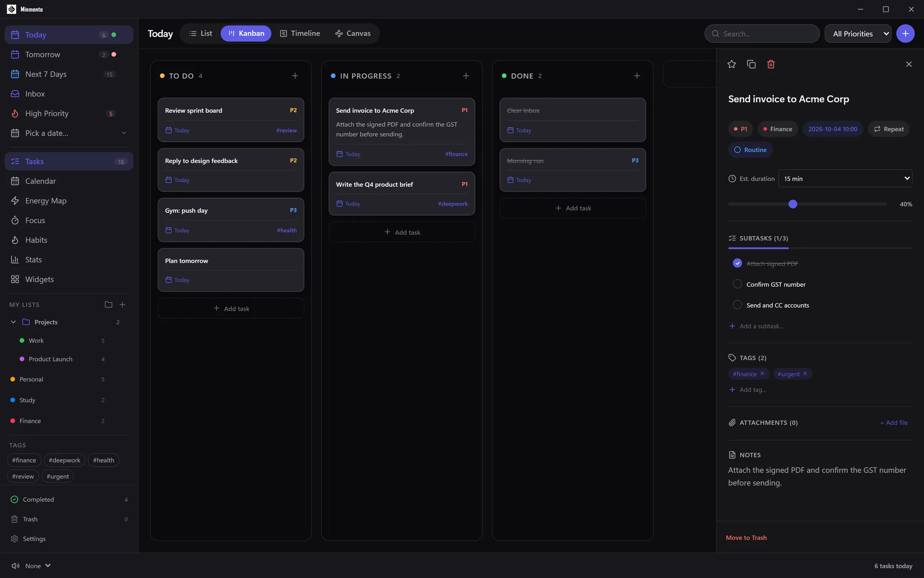Check off Confirm GST number subtask
Screen dimensions: 924x578
click(x=737, y=284)
